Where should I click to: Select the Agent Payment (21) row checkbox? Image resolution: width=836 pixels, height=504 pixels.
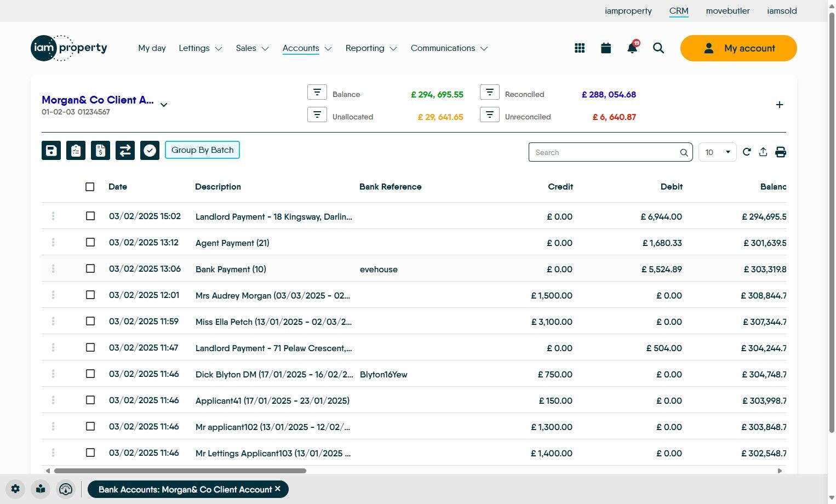(90, 242)
